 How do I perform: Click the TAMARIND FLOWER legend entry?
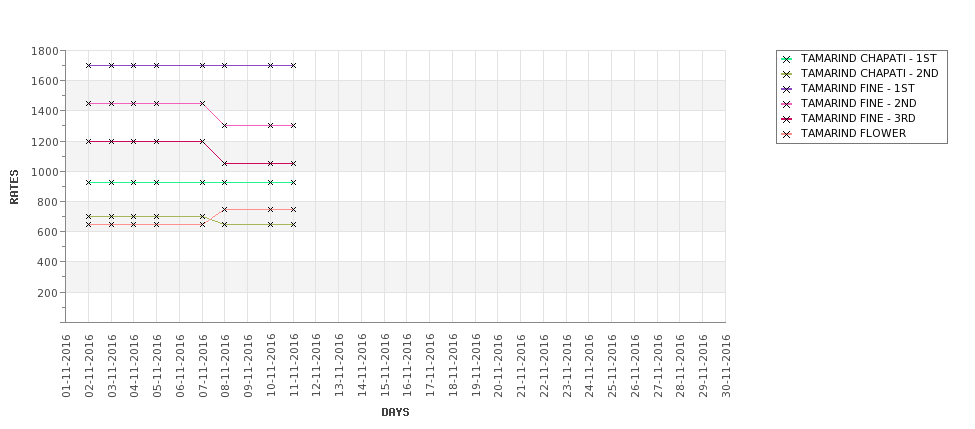(x=843, y=133)
